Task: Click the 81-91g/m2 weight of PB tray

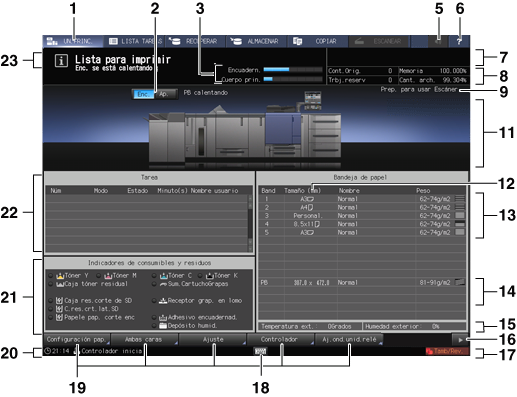Action: (x=435, y=283)
